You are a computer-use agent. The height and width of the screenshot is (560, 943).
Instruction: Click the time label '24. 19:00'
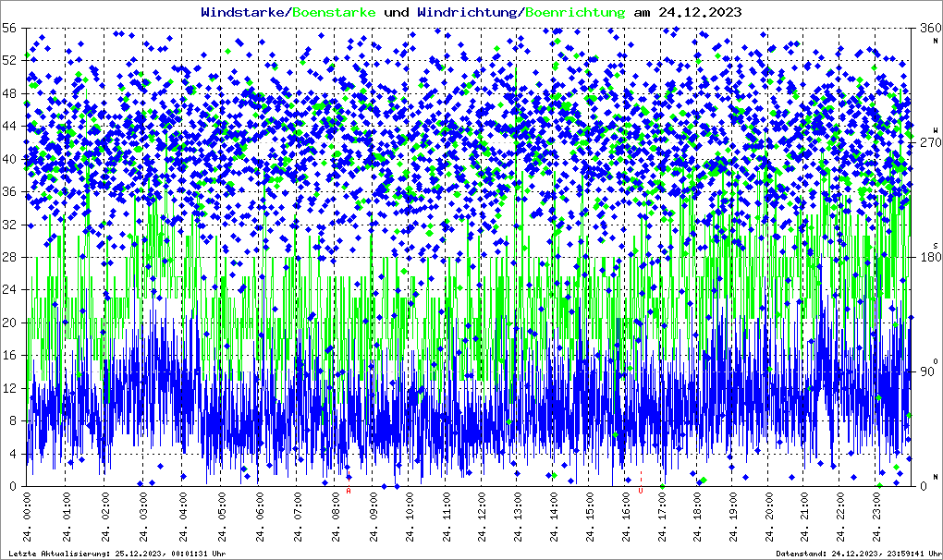[x=734, y=517]
